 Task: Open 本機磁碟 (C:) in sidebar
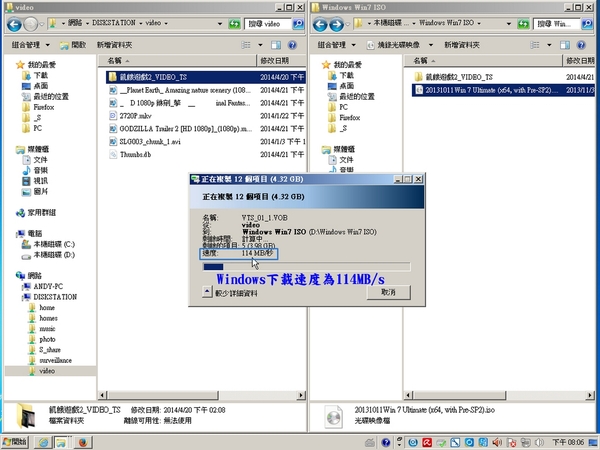[49, 244]
